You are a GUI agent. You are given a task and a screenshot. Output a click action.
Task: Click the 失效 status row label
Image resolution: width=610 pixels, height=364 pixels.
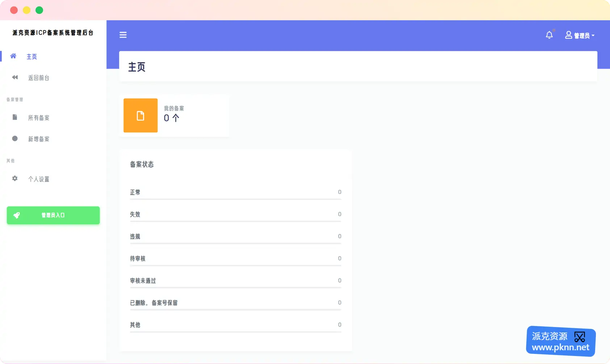pyautogui.click(x=135, y=214)
